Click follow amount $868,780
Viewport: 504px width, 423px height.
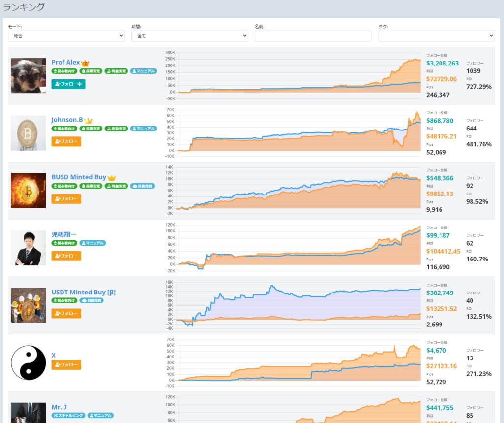pyautogui.click(x=440, y=121)
